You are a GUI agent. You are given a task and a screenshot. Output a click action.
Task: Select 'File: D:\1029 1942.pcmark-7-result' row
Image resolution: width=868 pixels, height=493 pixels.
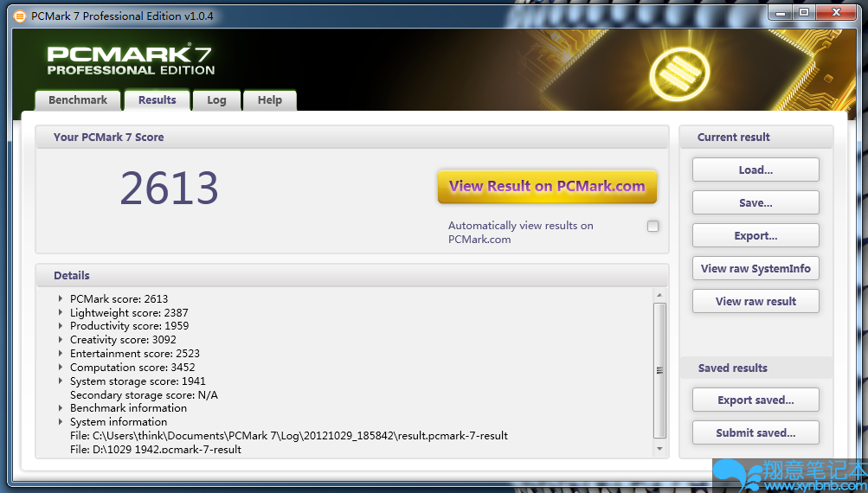(156, 449)
